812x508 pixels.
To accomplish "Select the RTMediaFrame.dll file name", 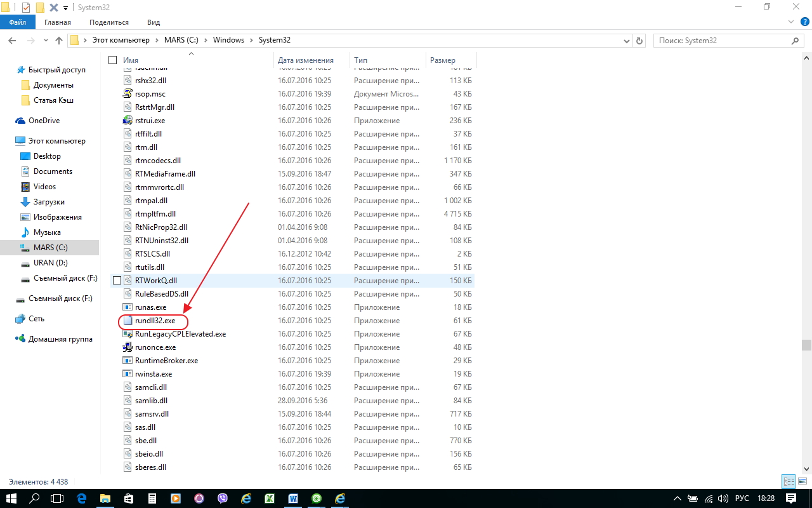I will point(165,174).
